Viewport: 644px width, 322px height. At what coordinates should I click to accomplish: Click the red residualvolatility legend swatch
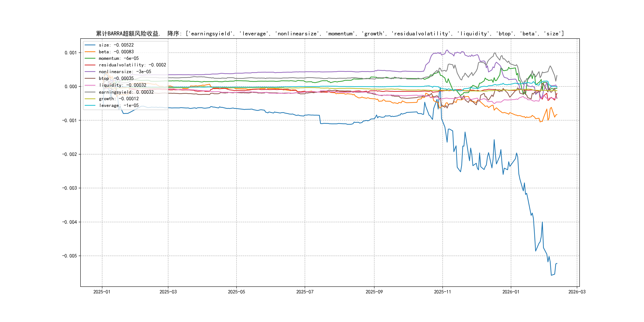90,65
